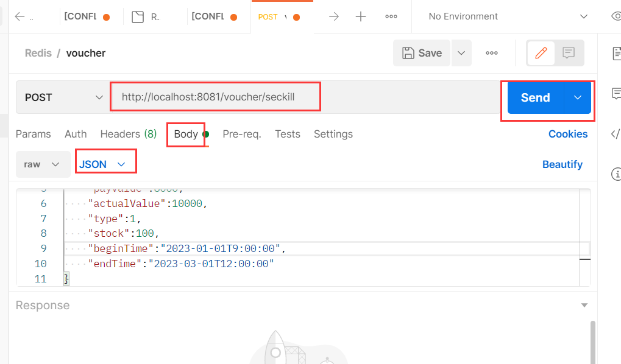Click the environment quick look eye icon
The width and height of the screenshot is (621, 364).
(x=616, y=16)
